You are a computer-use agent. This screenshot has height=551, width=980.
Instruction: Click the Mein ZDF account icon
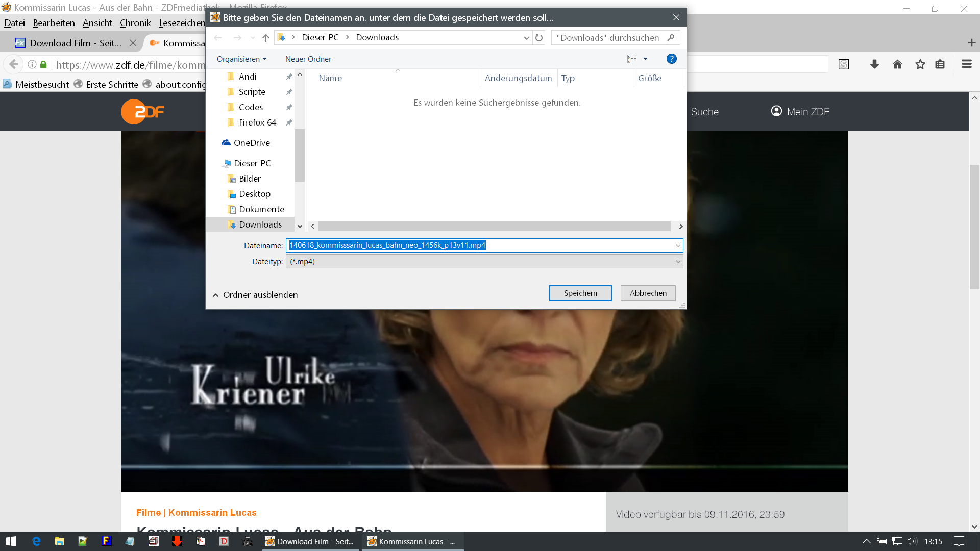[x=776, y=111]
